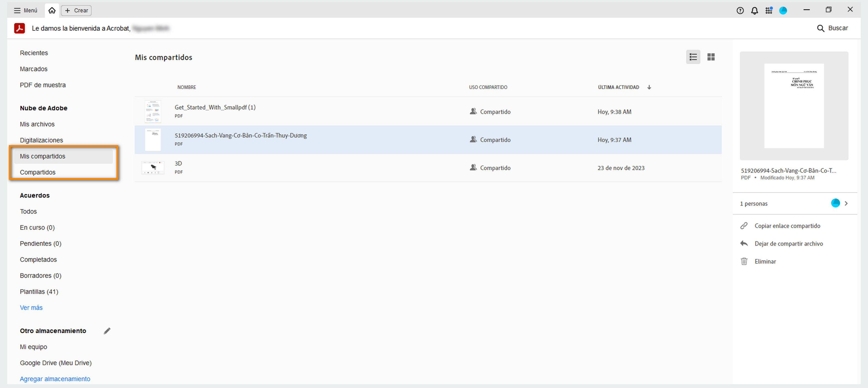Image resolution: width=868 pixels, height=388 pixels.
Task: Click the 3D PDF file thumbnail
Action: (153, 168)
